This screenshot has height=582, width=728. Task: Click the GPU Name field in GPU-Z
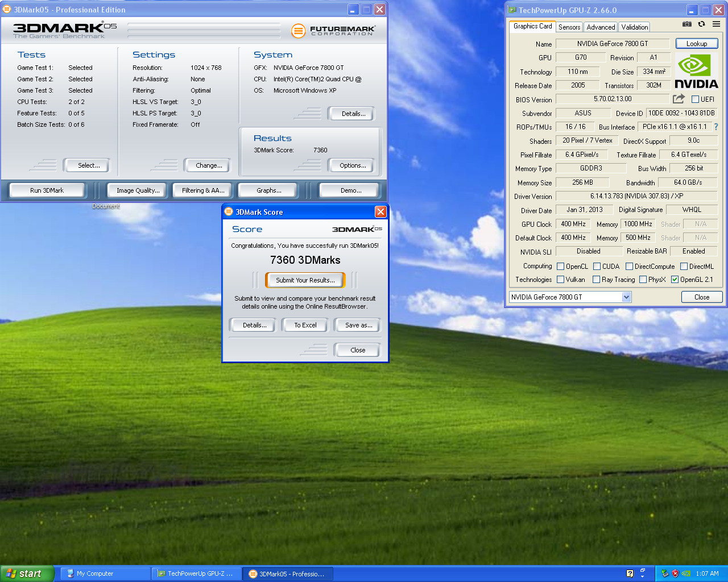613,43
